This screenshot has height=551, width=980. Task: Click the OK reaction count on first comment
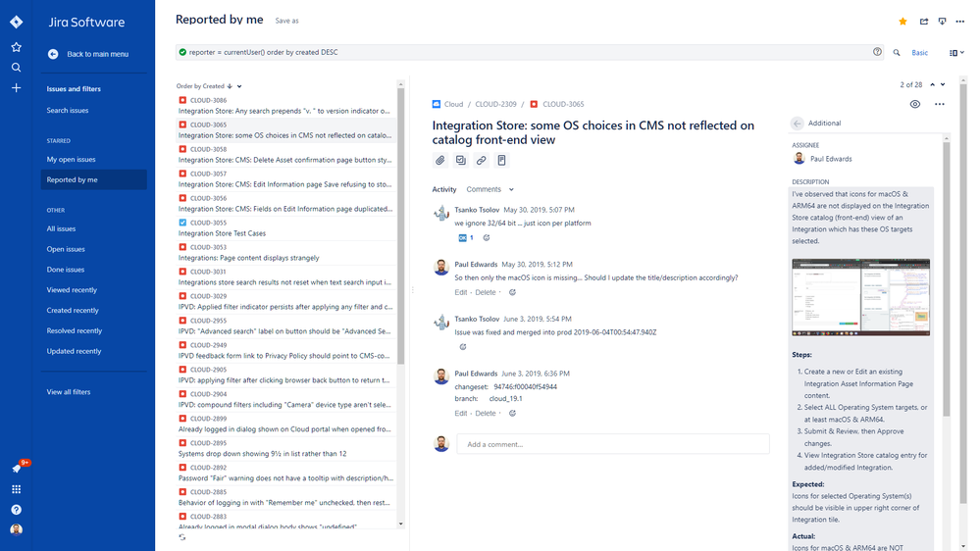tap(466, 237)
